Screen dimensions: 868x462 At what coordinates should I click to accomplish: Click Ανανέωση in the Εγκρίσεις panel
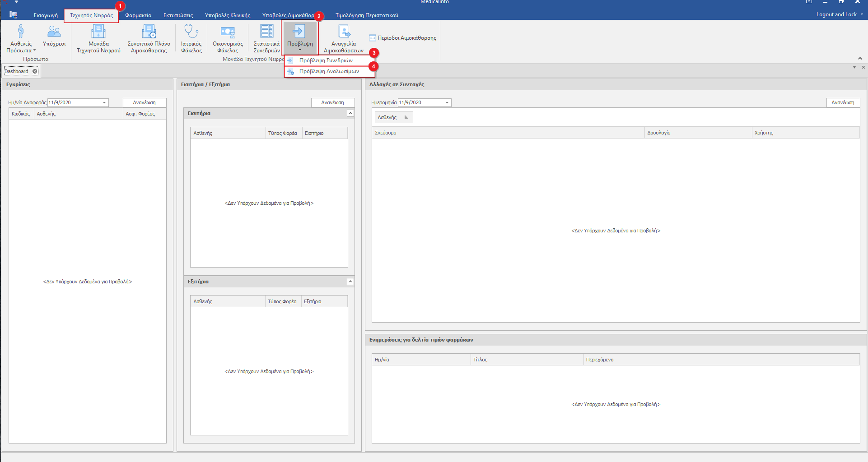click(x=144, y=103)
